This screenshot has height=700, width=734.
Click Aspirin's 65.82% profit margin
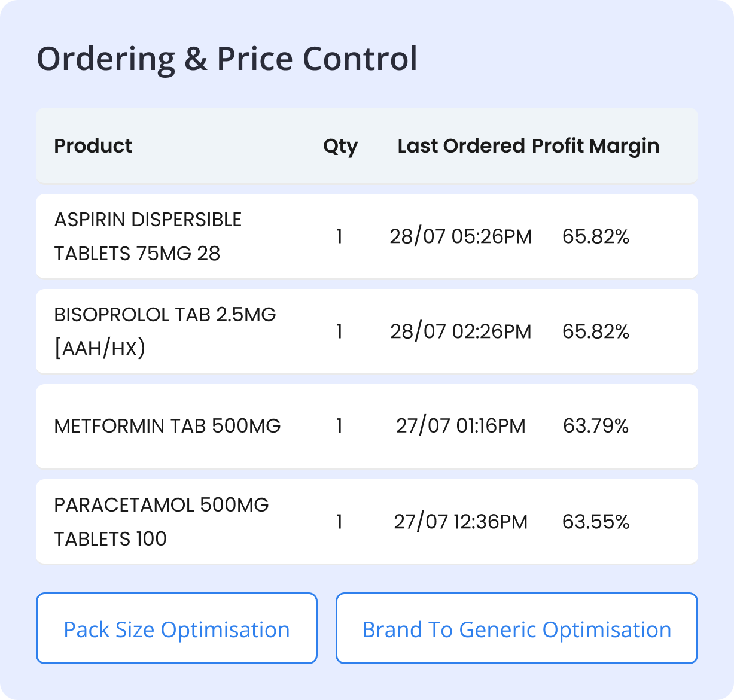pyautogui.click(x=596, y=236)
